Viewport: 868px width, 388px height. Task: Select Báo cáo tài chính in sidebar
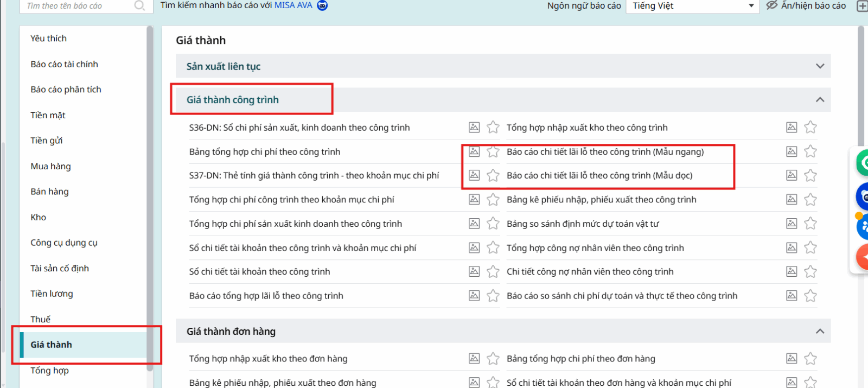tap(64, 64)
